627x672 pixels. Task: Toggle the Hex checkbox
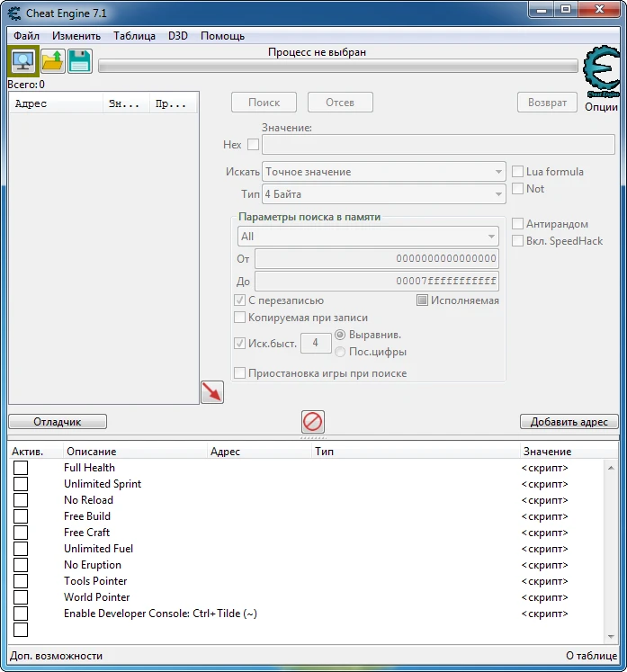(x=254, y=145)
